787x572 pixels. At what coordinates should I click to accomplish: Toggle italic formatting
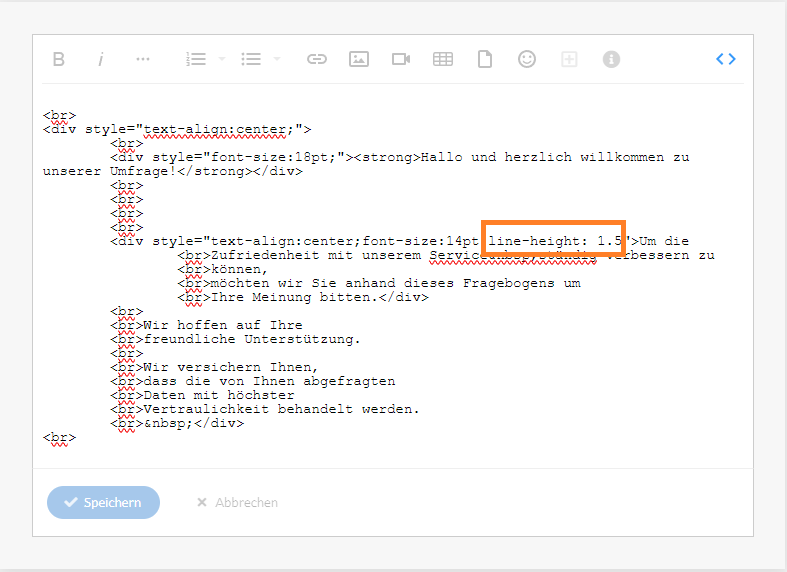tap(101, 59)
